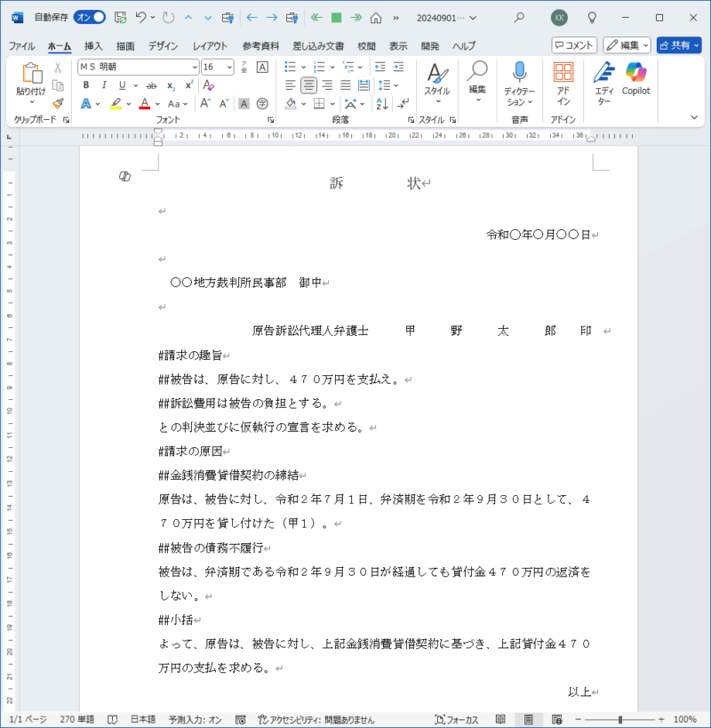711x728 pixels.
Task: Toggle the AutoSave switch
Action: click(x=90, y=17)
